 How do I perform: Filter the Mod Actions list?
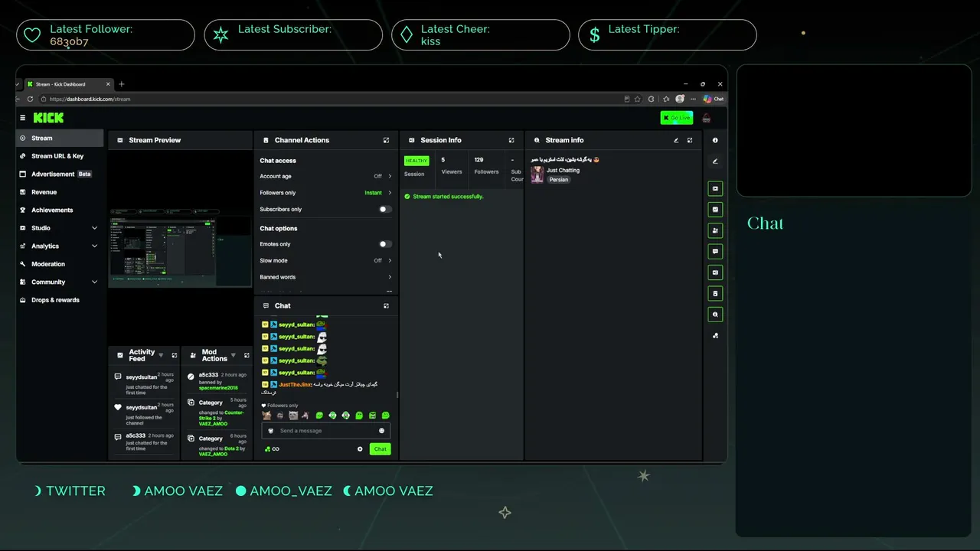[234, 355]
